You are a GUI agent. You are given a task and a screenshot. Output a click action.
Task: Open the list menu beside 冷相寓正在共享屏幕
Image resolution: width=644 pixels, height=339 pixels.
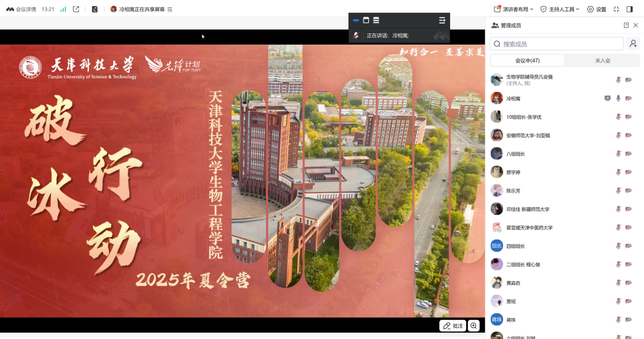pos(170,9)
